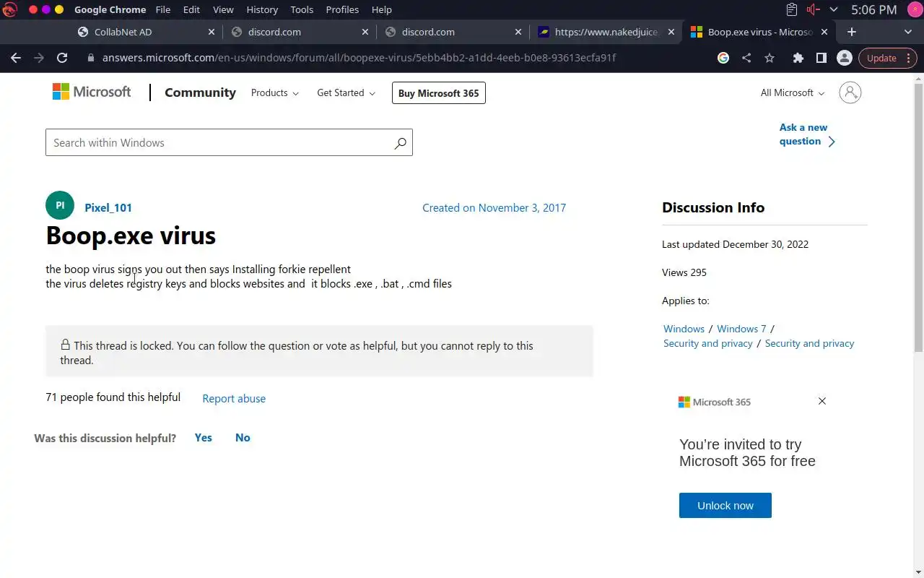
Task: Click Report abuse link
Action: click(234, 398)
